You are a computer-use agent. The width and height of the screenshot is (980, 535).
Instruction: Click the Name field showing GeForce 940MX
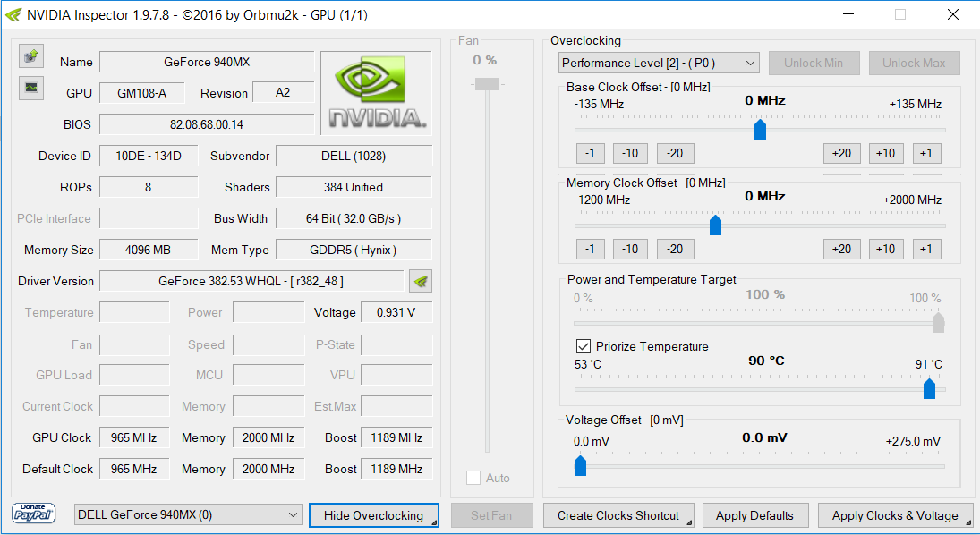207,62
